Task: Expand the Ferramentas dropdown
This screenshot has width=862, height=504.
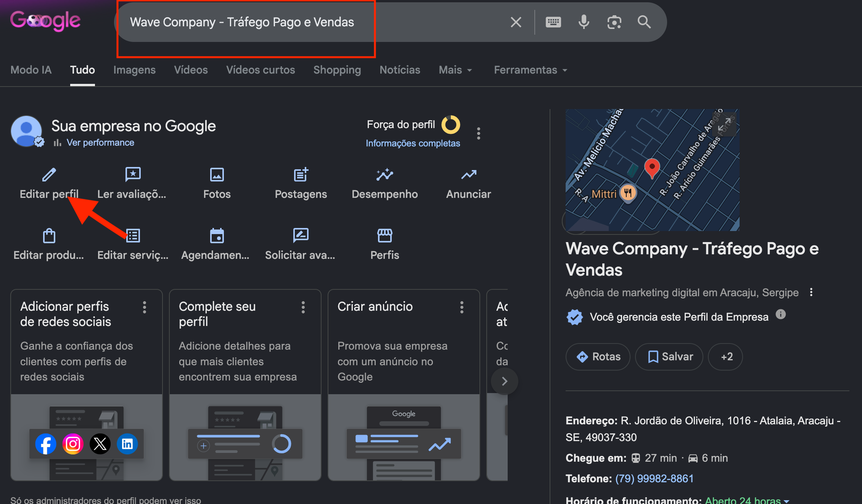Action: tap(531, 70)
